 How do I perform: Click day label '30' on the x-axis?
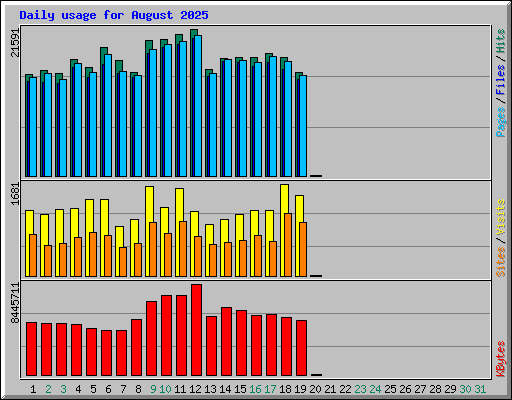(465, 389)
